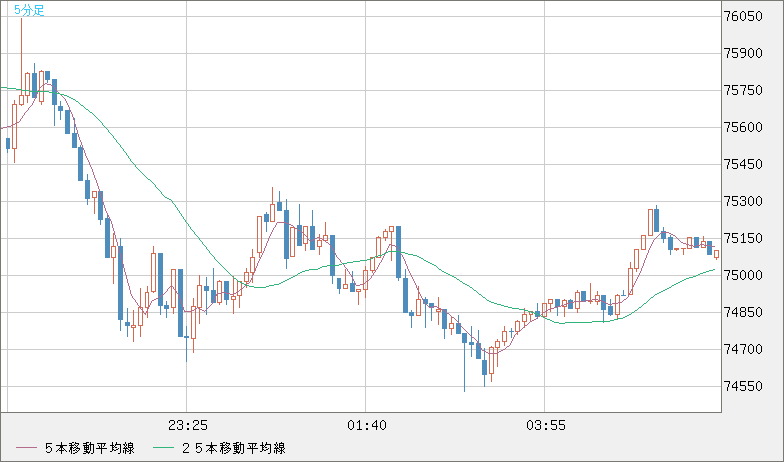Click the 5分足 timeframe label
Viewport: 784px width, 462px height.
[29, 10]
